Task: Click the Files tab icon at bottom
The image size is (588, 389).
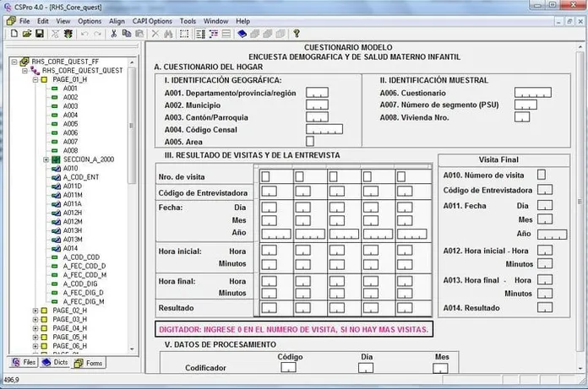Action: 17,362
